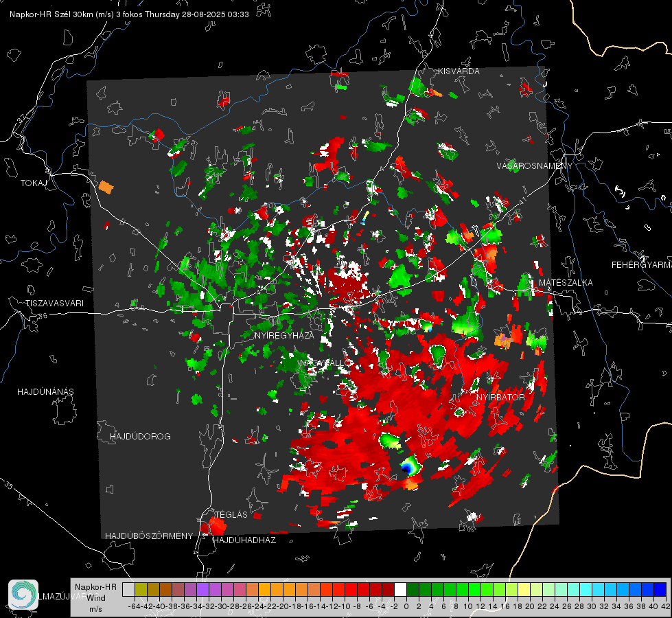Click the -64 legend value
The image size is (672, 618).
click(x=134, y=606)
